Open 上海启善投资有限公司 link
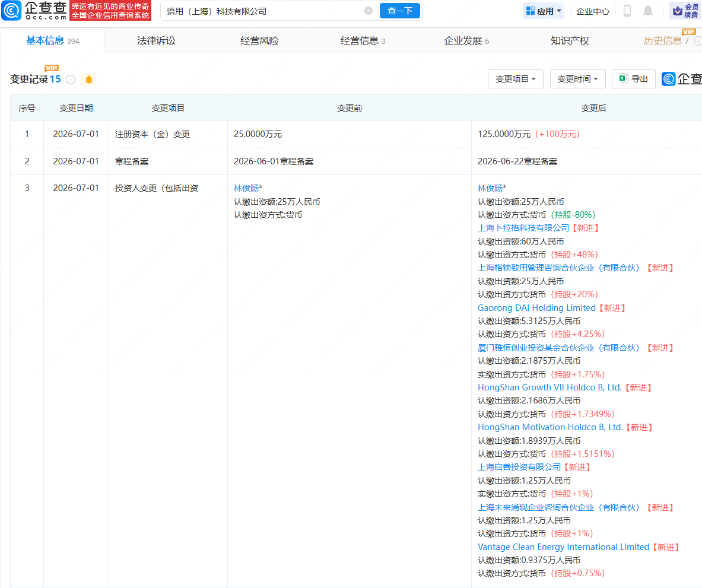 [x=519, y=467]
